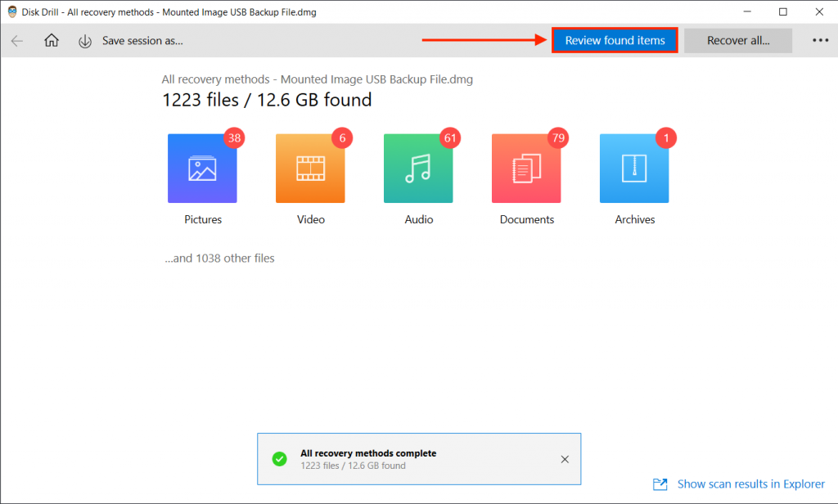Viewport: 838px width, 504px height.
Task: Click the 79 badge on Documents
Action: pos(558,138)
